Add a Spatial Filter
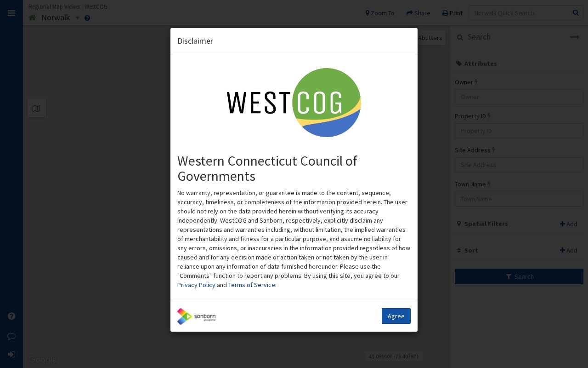Screen dimensions: 588x368 point(569,224)
